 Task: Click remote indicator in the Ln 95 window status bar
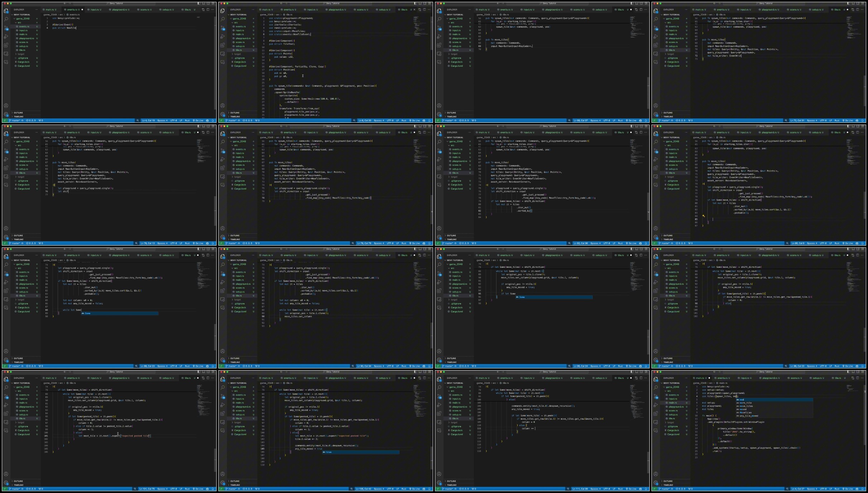pyautogui.click(x=437, y=366)
